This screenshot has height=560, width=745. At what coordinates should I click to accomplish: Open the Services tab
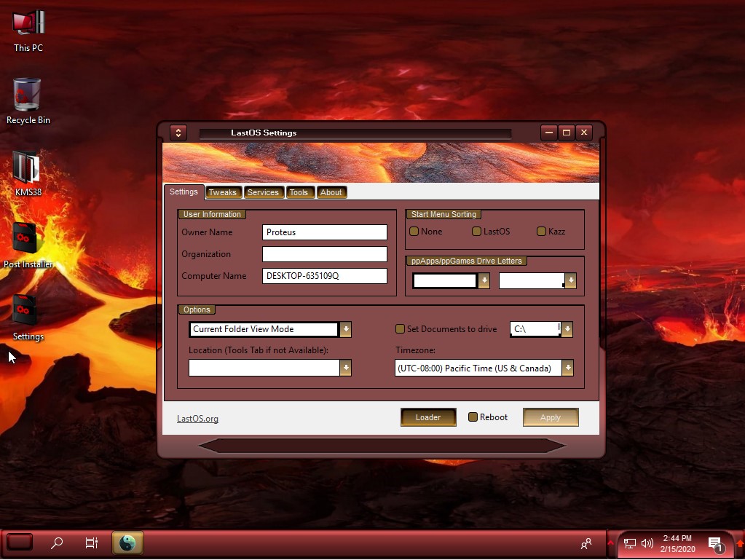click(x=263, y=192)
